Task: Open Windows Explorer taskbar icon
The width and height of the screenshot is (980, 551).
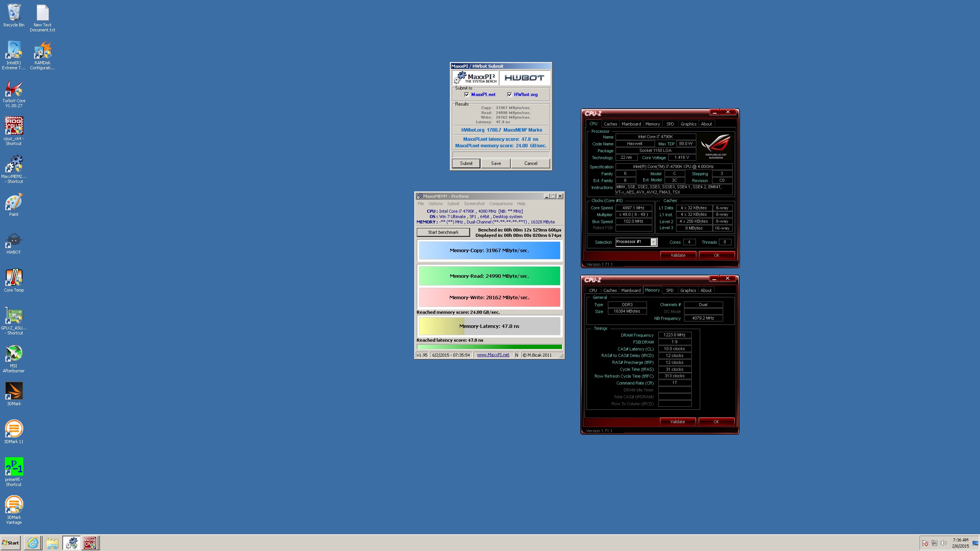Action: [x=52, y=543]
